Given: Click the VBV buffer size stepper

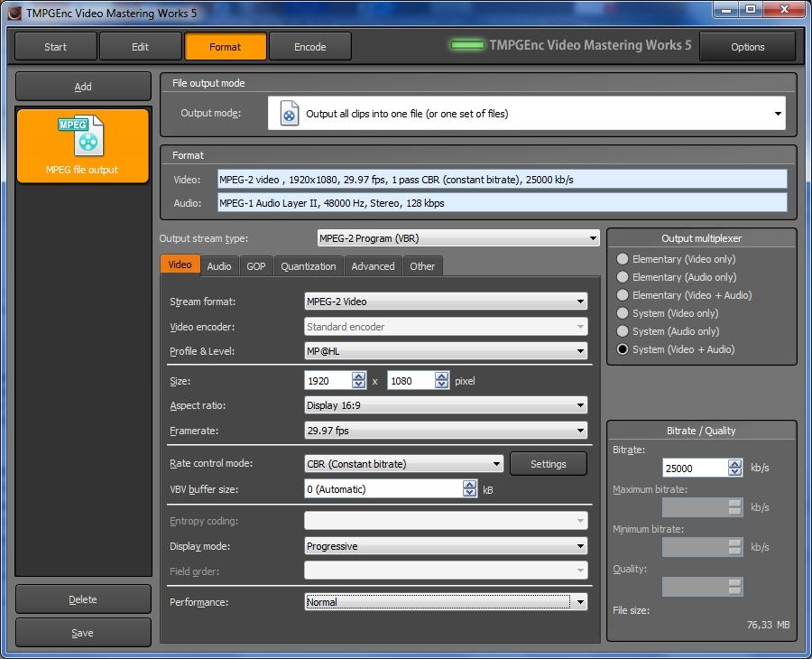Looking at the screenshot, I should coord(470,488).
